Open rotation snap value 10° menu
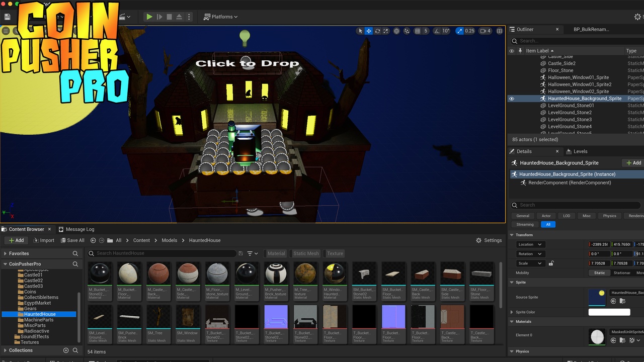Image resolution: width=644 pixels, height=362 pixels. (446, 31)
